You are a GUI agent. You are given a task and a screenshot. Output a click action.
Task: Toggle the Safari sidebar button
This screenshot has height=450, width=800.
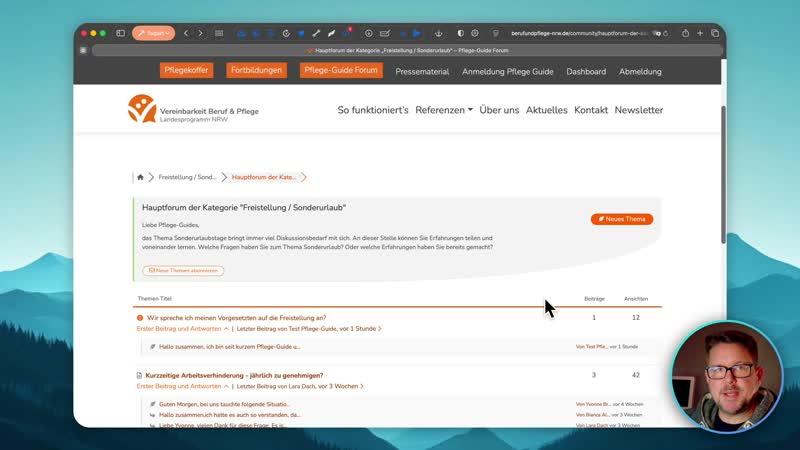pyautogui.click(x=120, y=33)
